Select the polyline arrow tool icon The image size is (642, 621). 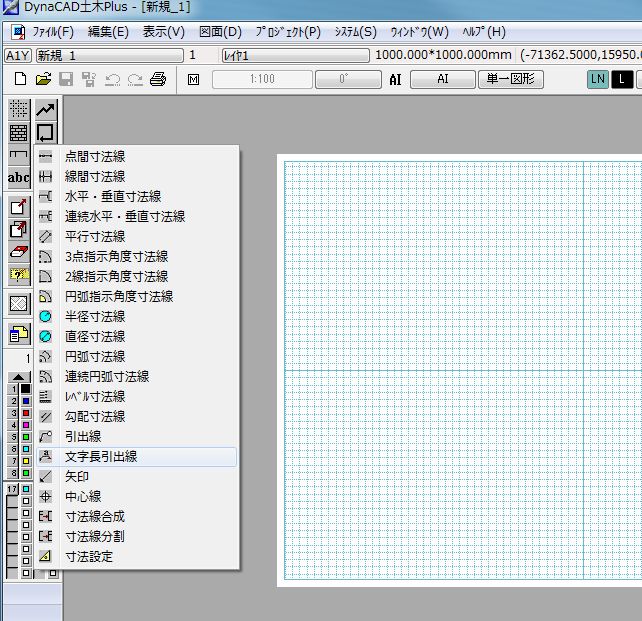click(45, 109)
